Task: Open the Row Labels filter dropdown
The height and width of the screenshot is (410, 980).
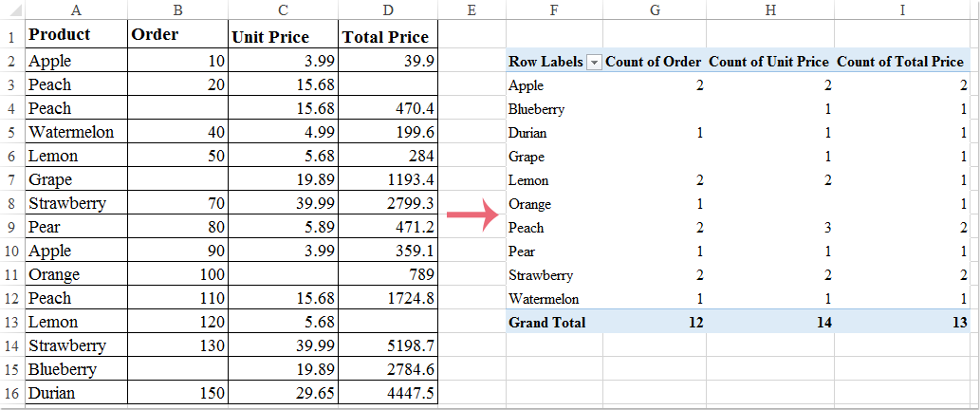Action: pos(594,62)
